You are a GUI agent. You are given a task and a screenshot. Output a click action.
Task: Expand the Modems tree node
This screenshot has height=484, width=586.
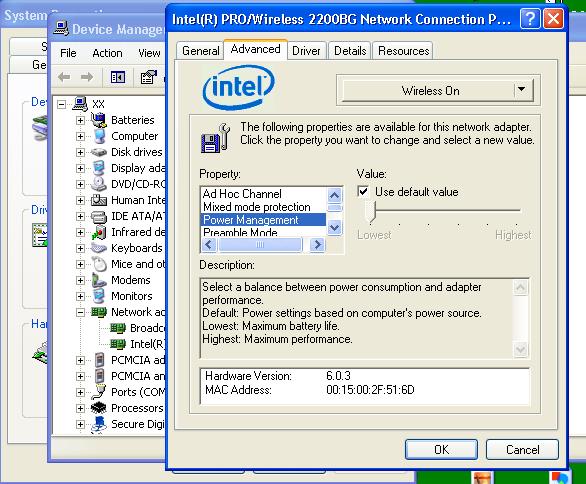point(80,281)
